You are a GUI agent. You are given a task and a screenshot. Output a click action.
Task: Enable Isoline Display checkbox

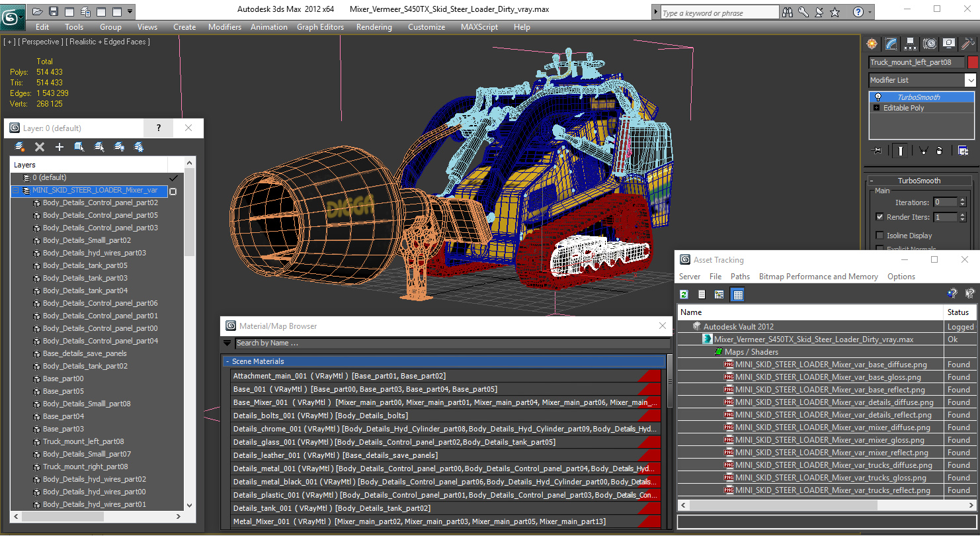pos(879,236)
